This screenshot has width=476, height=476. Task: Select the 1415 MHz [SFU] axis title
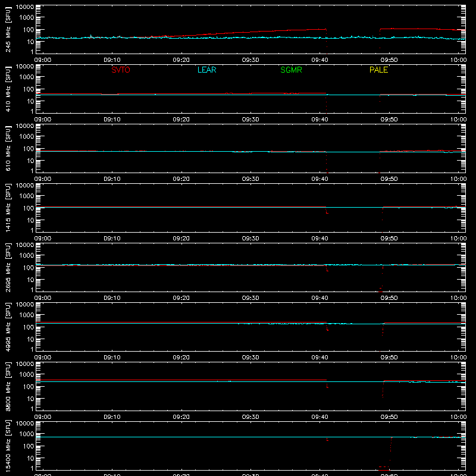pyautogui.click(x=8, y=208)
